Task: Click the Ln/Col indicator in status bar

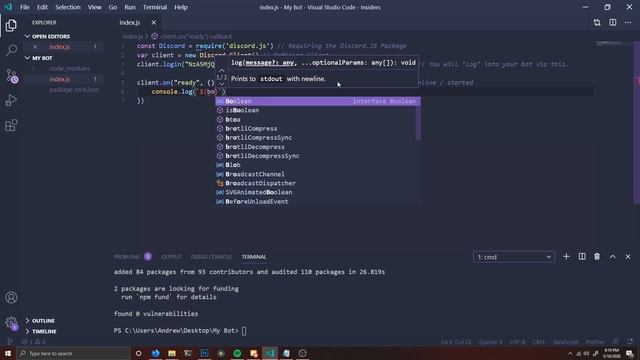Action: [456, 342]
